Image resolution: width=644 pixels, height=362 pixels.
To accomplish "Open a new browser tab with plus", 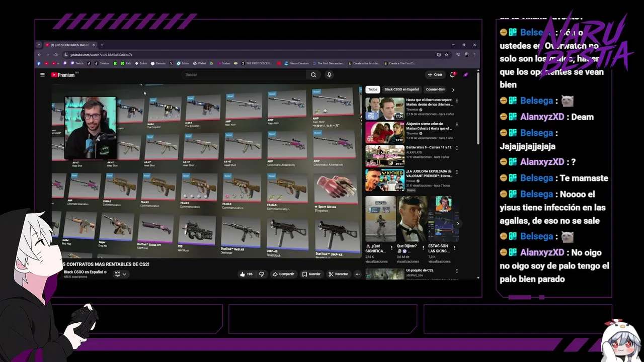I will [102, 45].
